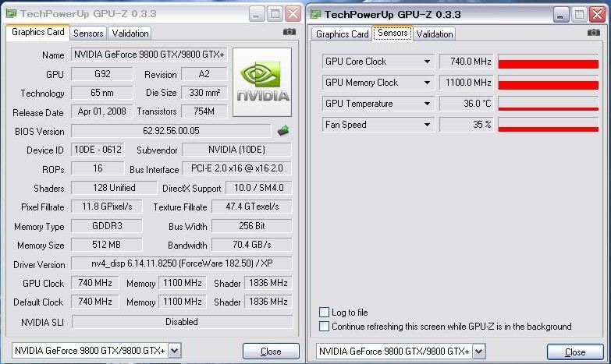Click GPU-Z app icon in right title bar
Screen dimensions: 611x364
pyautogui.click(x=315, y=14)
